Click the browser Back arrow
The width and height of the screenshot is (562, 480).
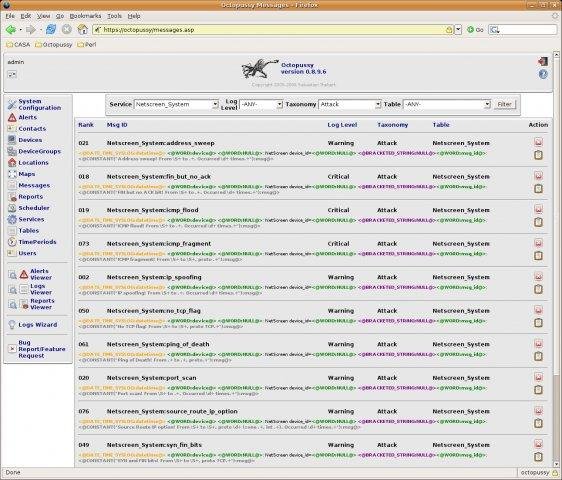[11, 30]
